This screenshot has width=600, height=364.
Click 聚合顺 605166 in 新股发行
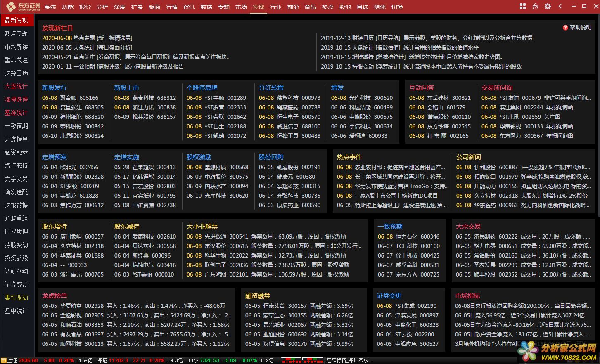pos(70,98)
